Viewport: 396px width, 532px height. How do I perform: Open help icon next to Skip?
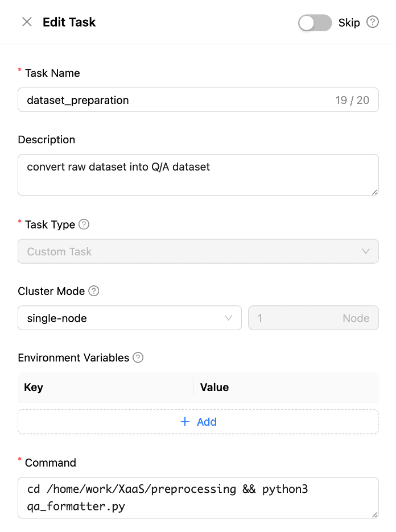click(x=373, y=22)
